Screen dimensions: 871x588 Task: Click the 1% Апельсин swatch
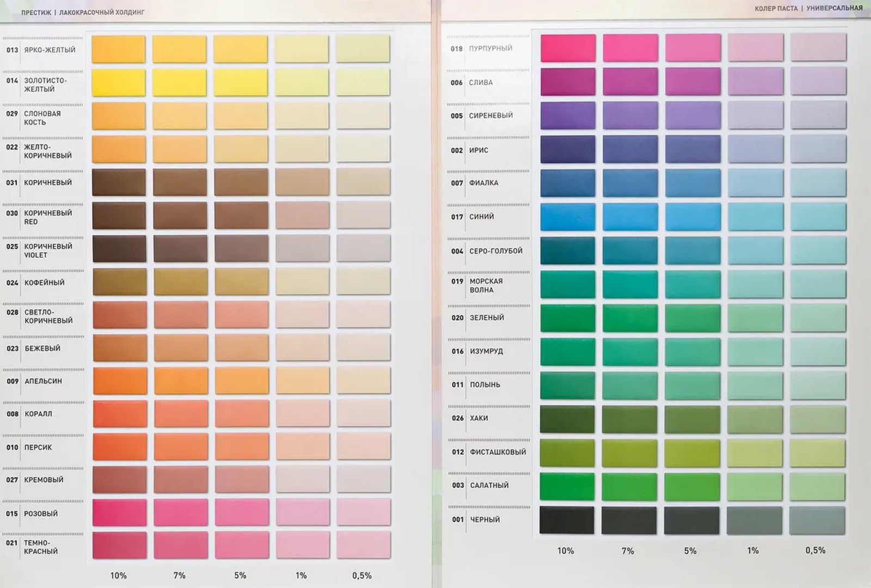(x=302, y=381)
